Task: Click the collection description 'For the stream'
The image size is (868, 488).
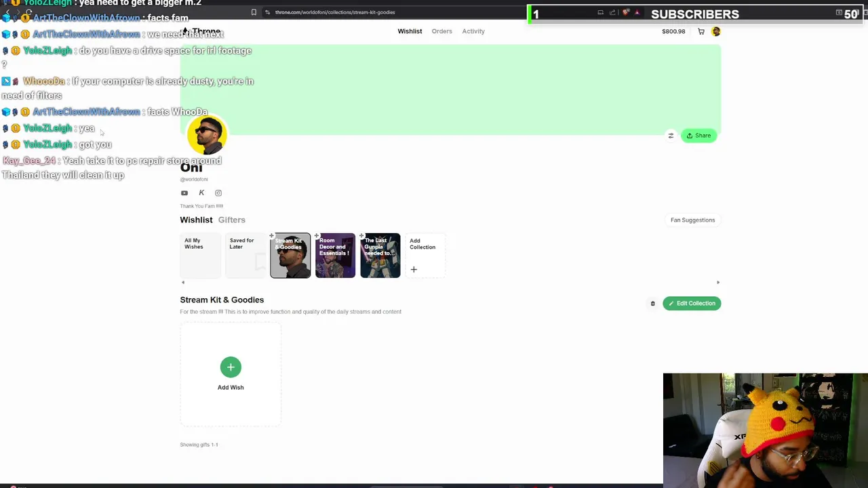Action: [290, 312]
